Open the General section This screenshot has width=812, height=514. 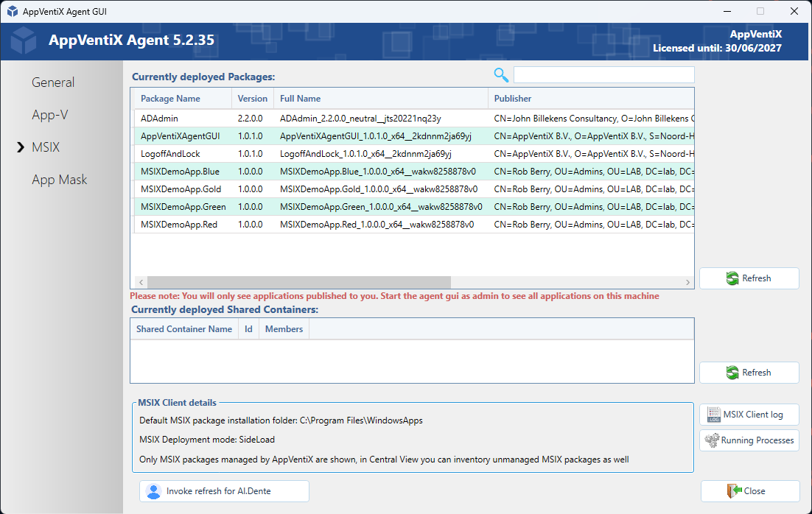[x=53, y=82]
